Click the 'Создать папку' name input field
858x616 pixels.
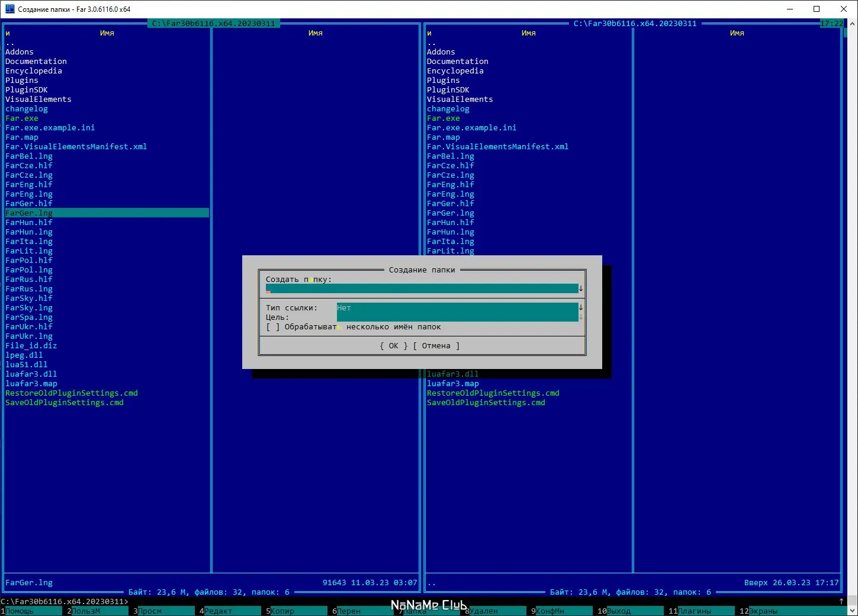click(422, 288)
